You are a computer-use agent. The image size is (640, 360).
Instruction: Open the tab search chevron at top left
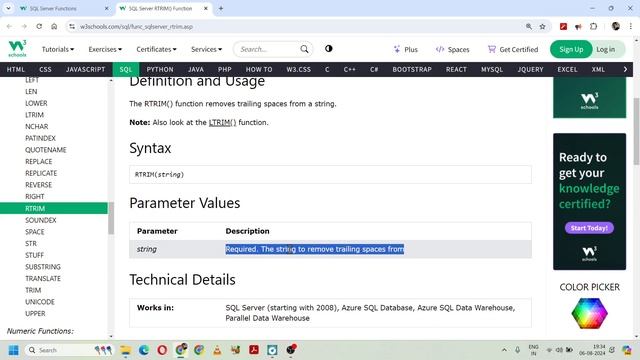(x=8, y=8)
